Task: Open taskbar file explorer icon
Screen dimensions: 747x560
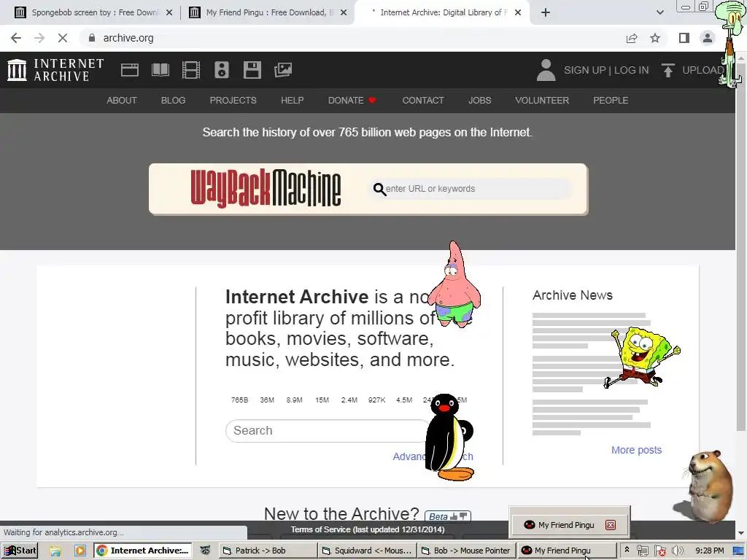Action: pos(55,551)
